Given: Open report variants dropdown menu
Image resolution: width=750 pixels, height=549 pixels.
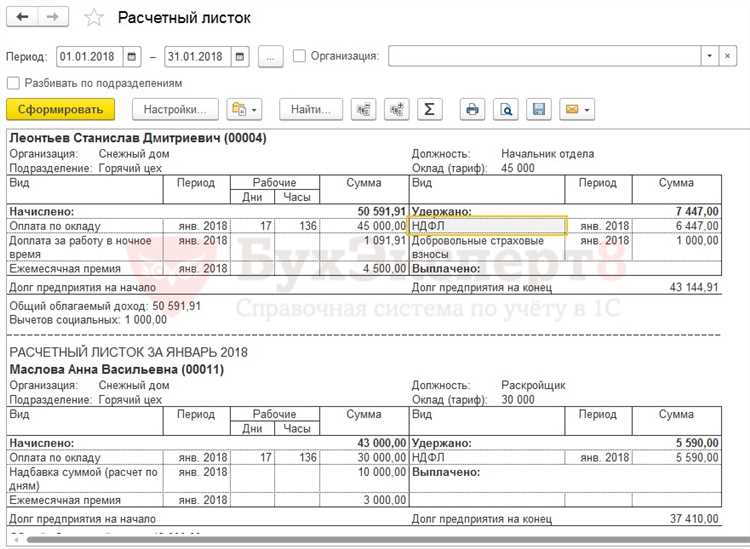Looking at the screenshot, I should coord(244,109).
